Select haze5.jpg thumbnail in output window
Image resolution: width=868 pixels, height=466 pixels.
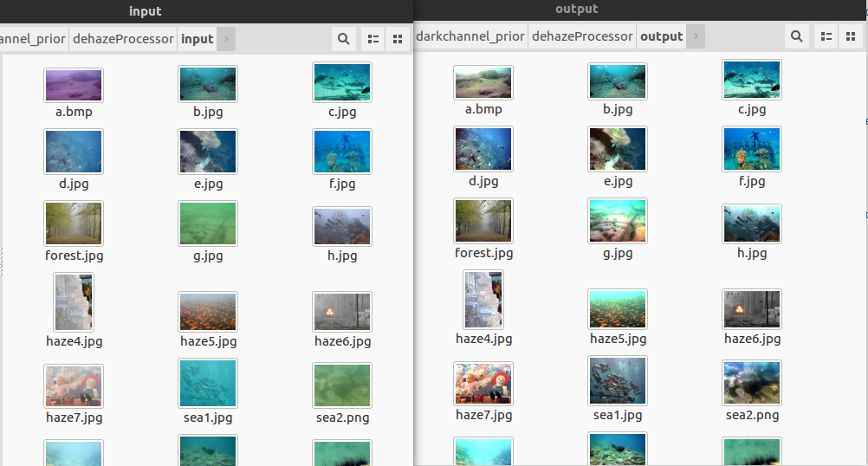618,309
